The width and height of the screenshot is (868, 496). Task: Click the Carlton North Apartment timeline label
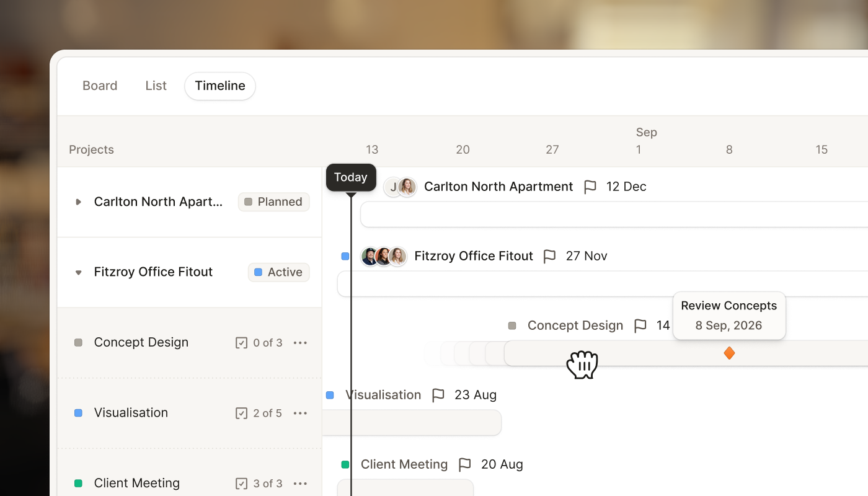498,187
